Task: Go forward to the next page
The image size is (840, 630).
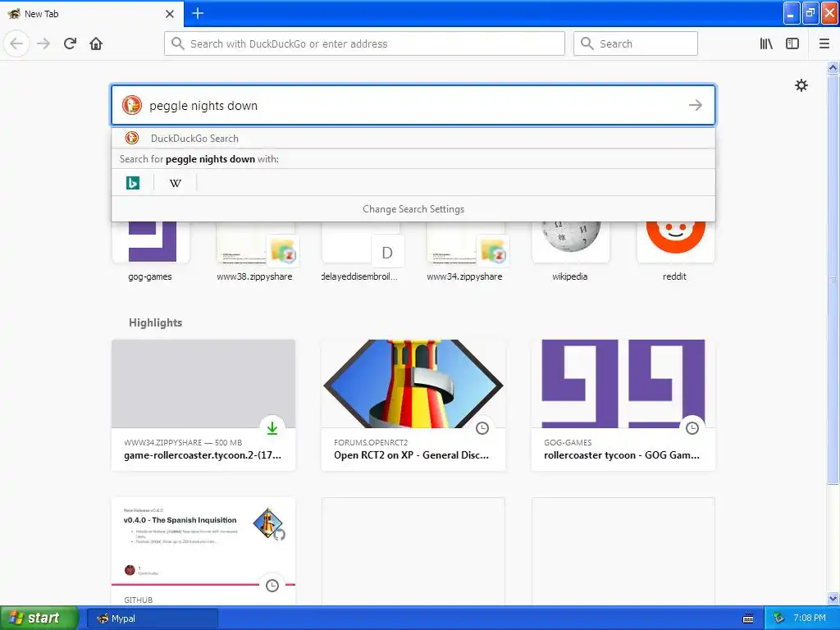Action: click(x=43, y=43)
